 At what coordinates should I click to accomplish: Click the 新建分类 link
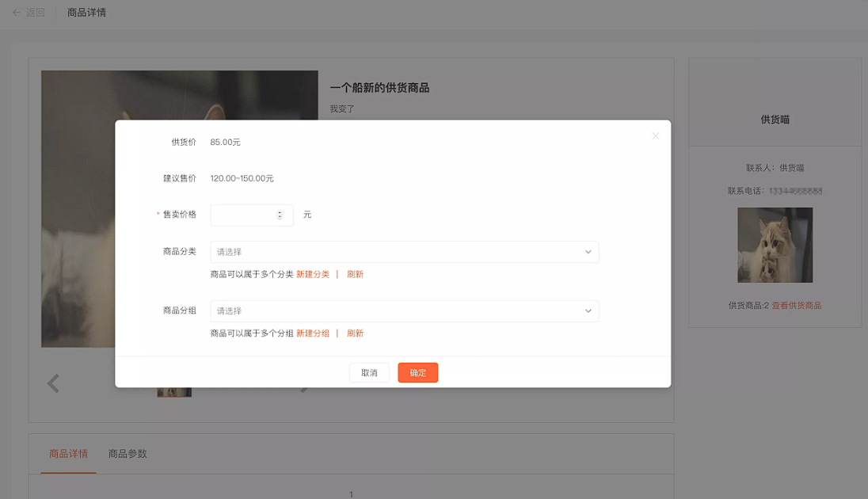pos(313,274)
